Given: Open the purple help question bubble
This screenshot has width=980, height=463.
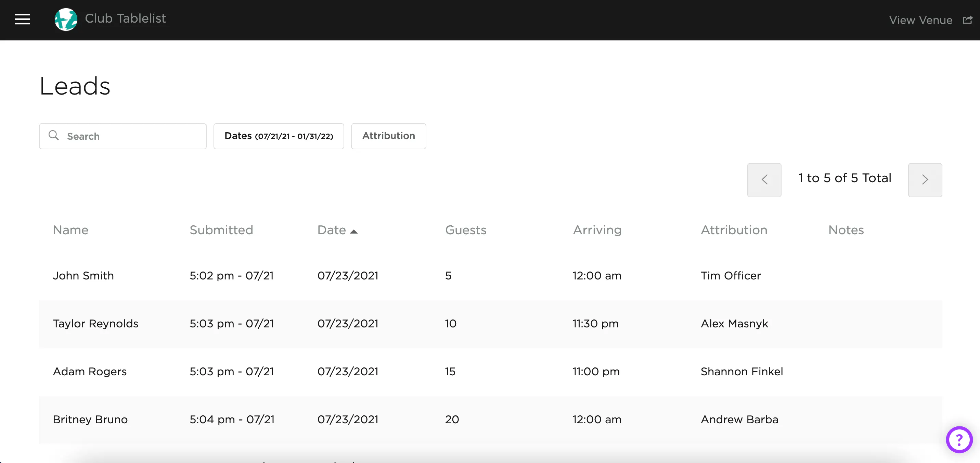Looking at the screenshot, I should point(959,439).
